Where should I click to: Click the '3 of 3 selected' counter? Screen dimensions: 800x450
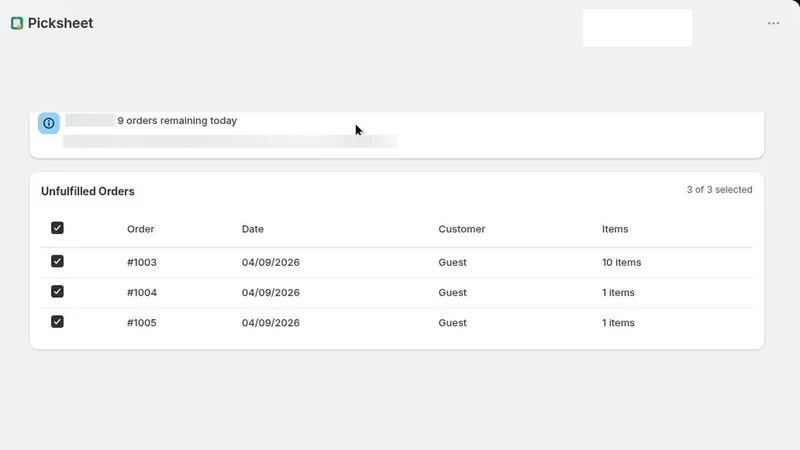click(719, 189)
